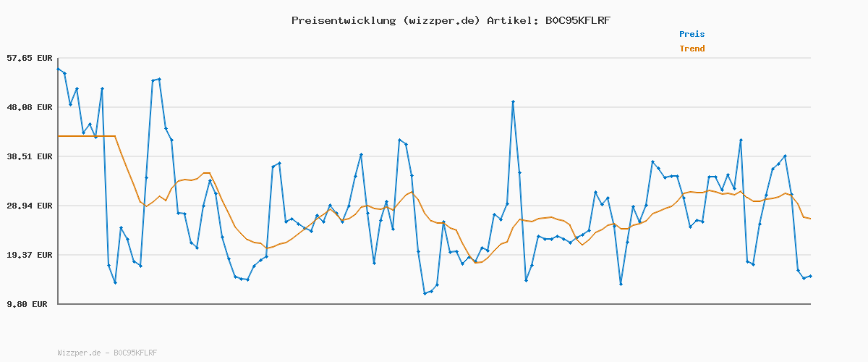
Task: Click the last data point of the blue price line
Action: 810,276
